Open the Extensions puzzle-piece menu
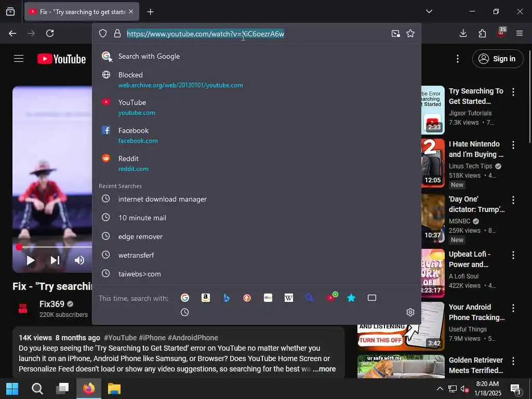This screenshot has height=399, width=532. [482, 33]
